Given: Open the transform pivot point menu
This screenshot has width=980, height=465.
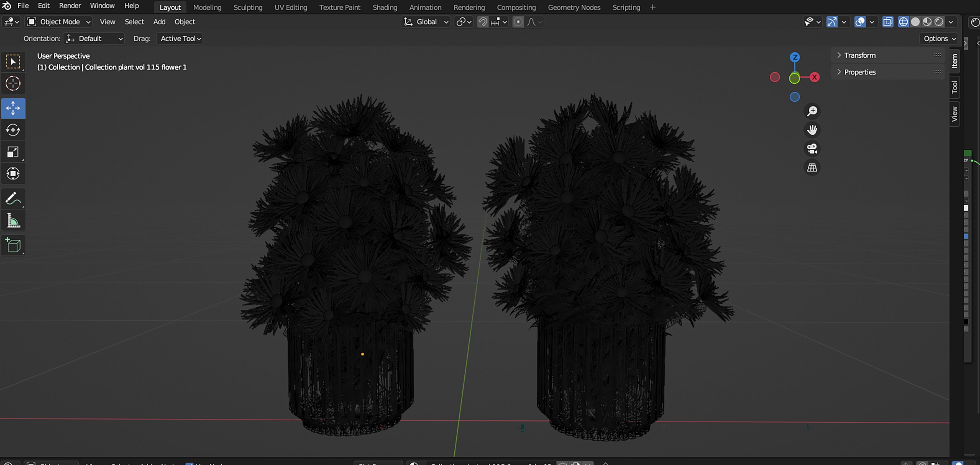Looking at the screenshot, I should click(463, 22).
